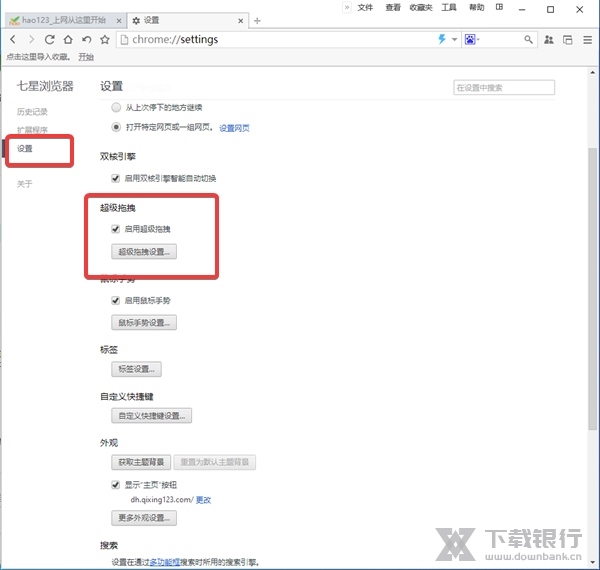Open 自定义快捷键设置 button
Screen dimensions: 600x570
click(x=152, y=415)
